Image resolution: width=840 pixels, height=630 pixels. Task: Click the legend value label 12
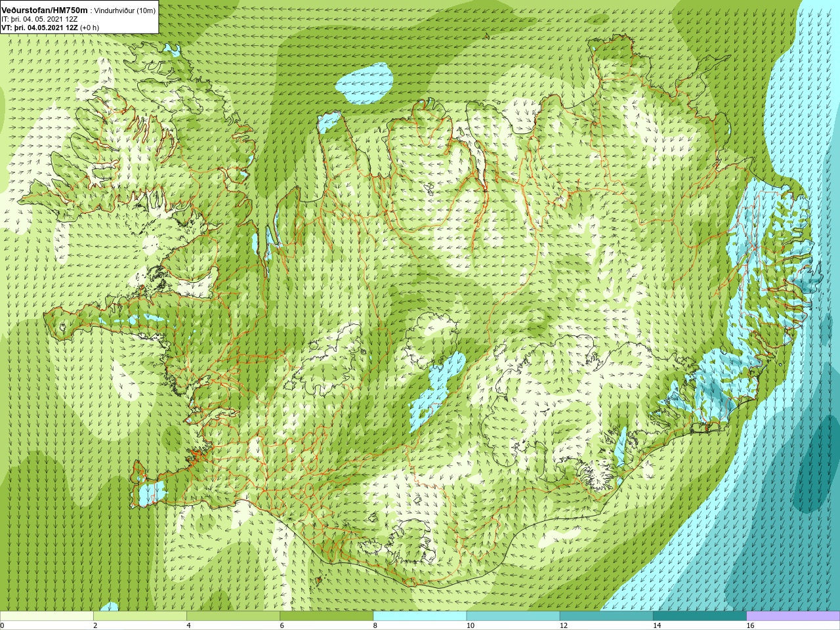(x=564, y=625)
